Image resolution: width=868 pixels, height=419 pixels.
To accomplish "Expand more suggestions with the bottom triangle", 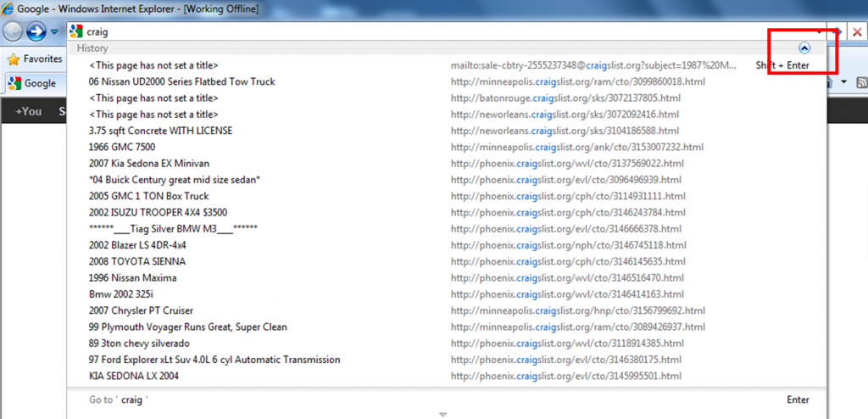I will pyautogui.click(x=442, y=414).
